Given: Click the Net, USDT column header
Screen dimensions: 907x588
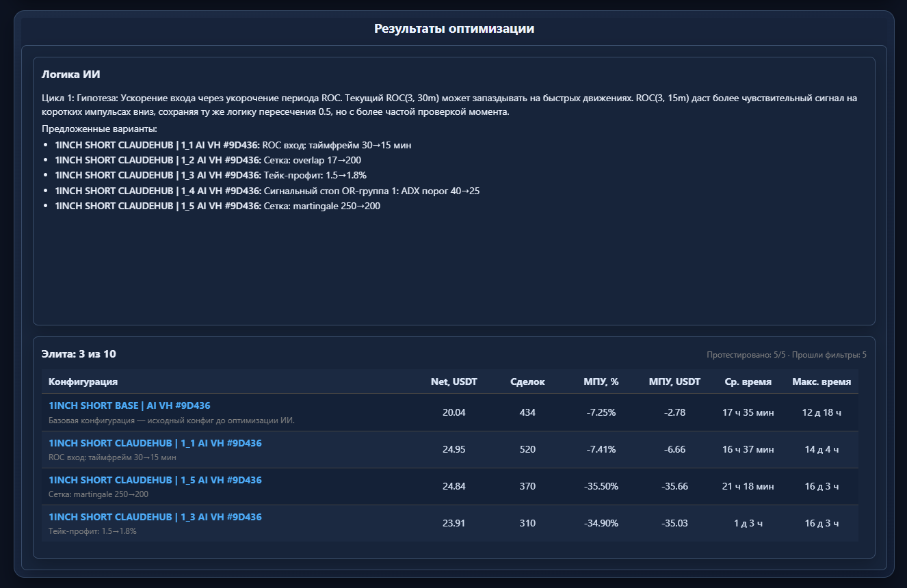Looking at the screenshot, I should [x=454, y=382].
